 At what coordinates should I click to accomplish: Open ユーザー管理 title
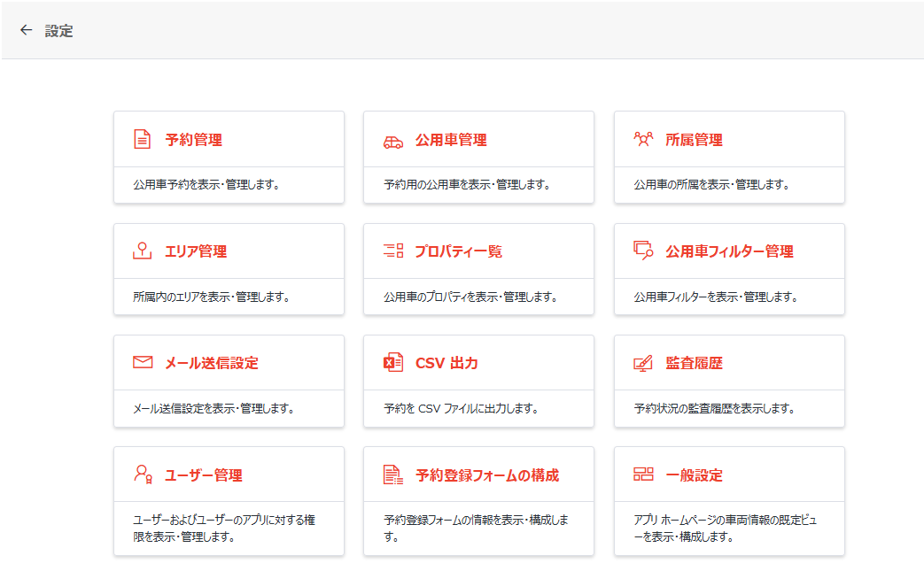coord(203,475)
